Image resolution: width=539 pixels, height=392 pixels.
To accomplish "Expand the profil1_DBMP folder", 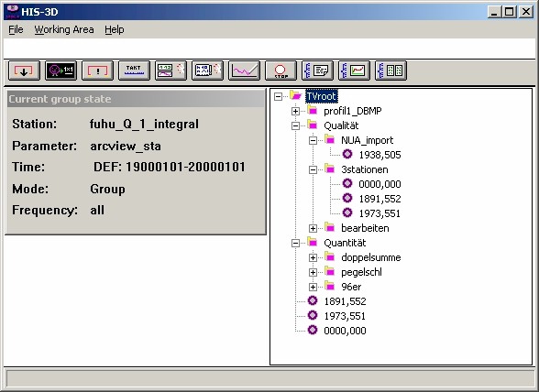I will click(295, 111).
